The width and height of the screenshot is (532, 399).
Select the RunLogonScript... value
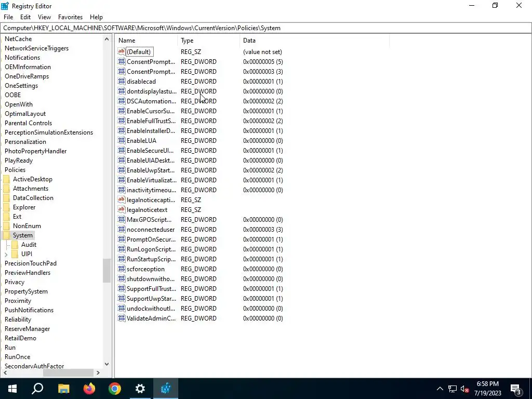tap(151, 249)
